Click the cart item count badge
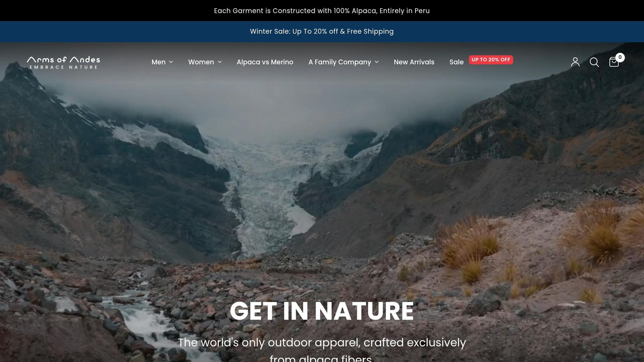 point(620,57)
